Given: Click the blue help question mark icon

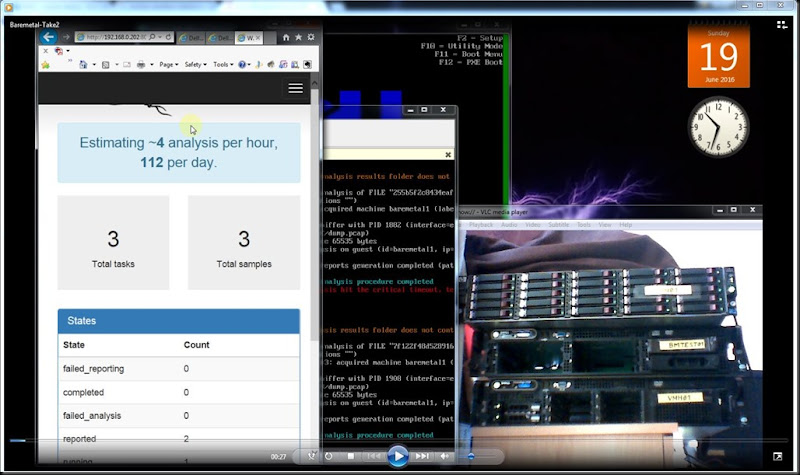Looking at the screenshot, I should 243,64.
